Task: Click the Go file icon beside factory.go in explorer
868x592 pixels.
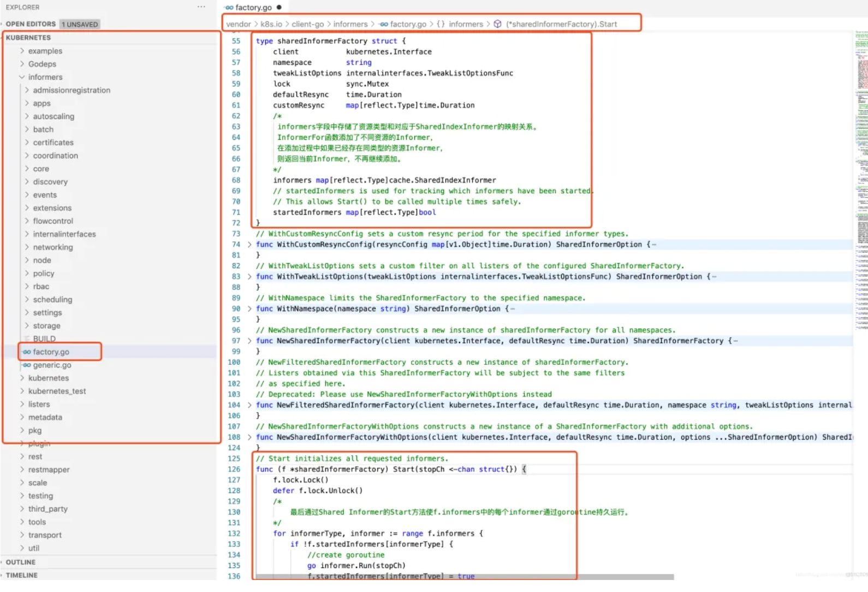Action: (x=27, y=352)
